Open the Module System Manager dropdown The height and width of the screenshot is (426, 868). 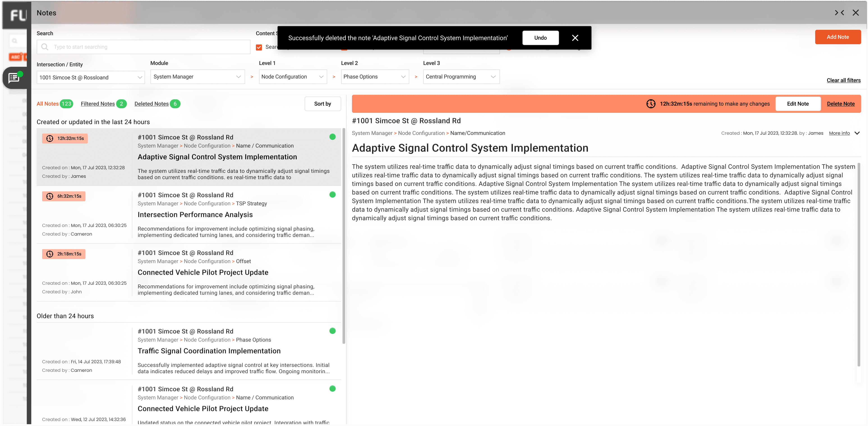coord(197,77)
